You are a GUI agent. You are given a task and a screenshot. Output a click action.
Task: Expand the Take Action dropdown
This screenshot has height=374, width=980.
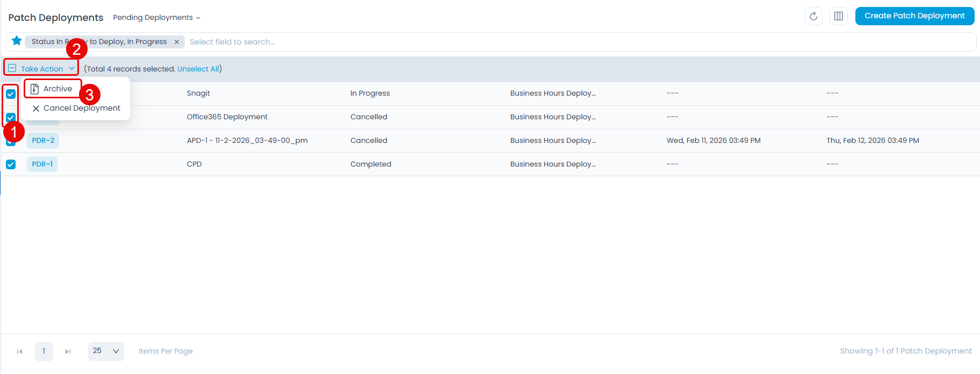[x=47, y=69]
